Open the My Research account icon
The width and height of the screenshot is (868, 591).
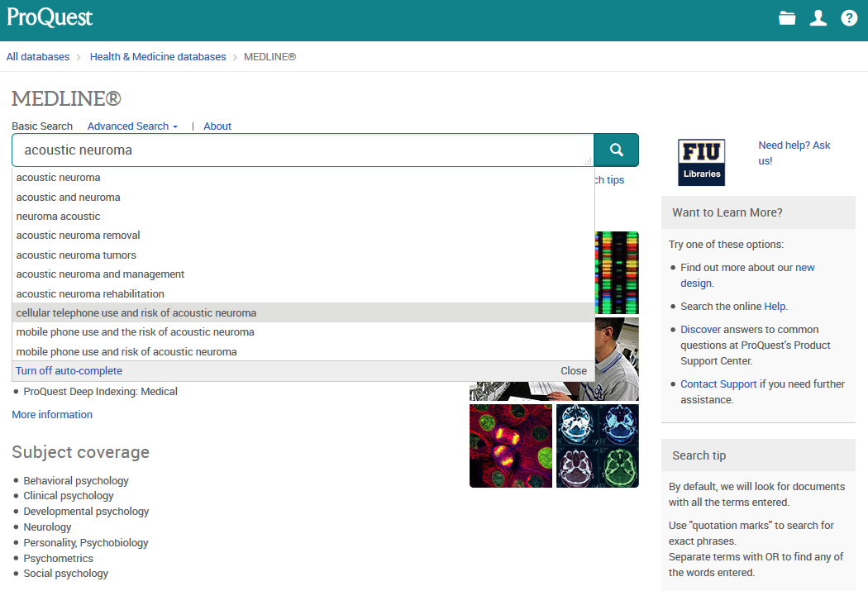tap(818, 17)
